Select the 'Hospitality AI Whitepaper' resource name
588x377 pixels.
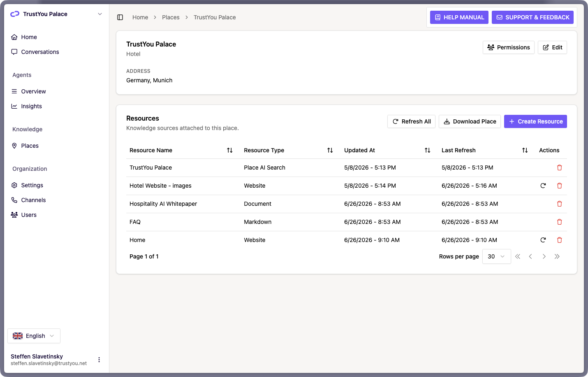point(163,204)
